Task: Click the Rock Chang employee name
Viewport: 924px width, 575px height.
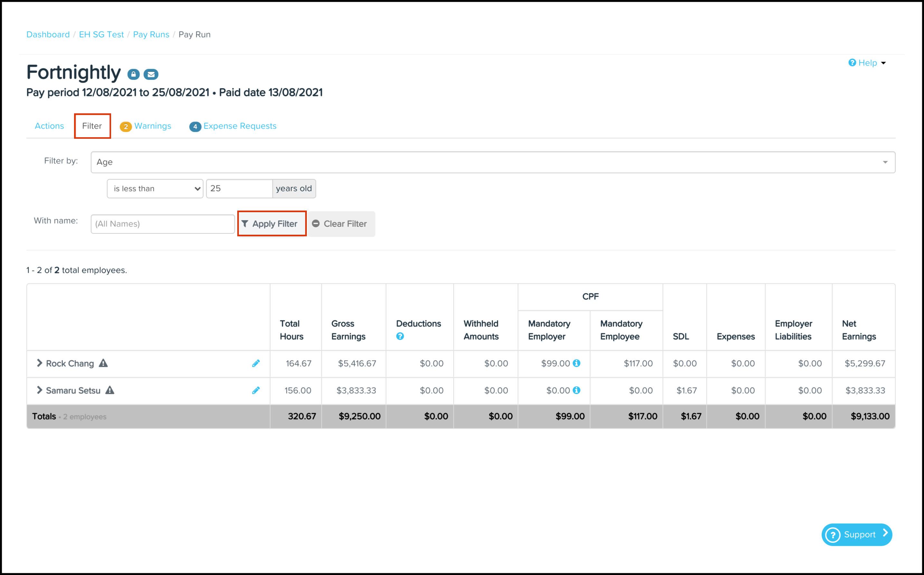Action: [x=70, y=363]
